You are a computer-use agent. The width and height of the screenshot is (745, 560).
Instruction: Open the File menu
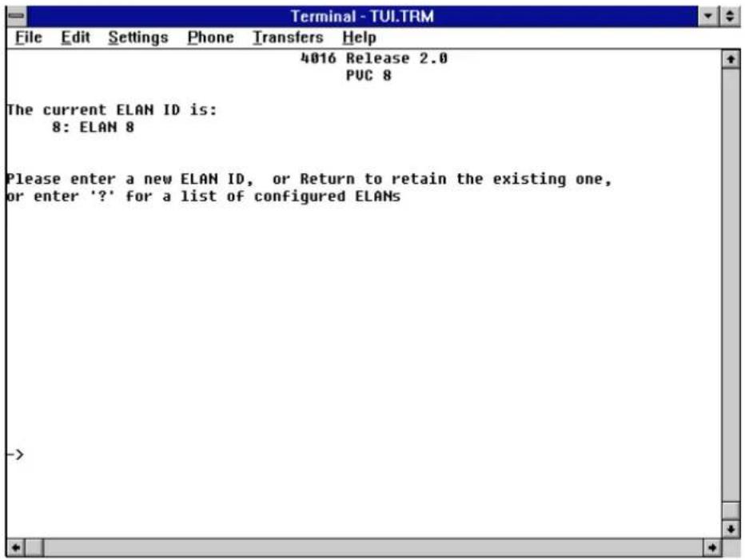click(x=29, y=37)
